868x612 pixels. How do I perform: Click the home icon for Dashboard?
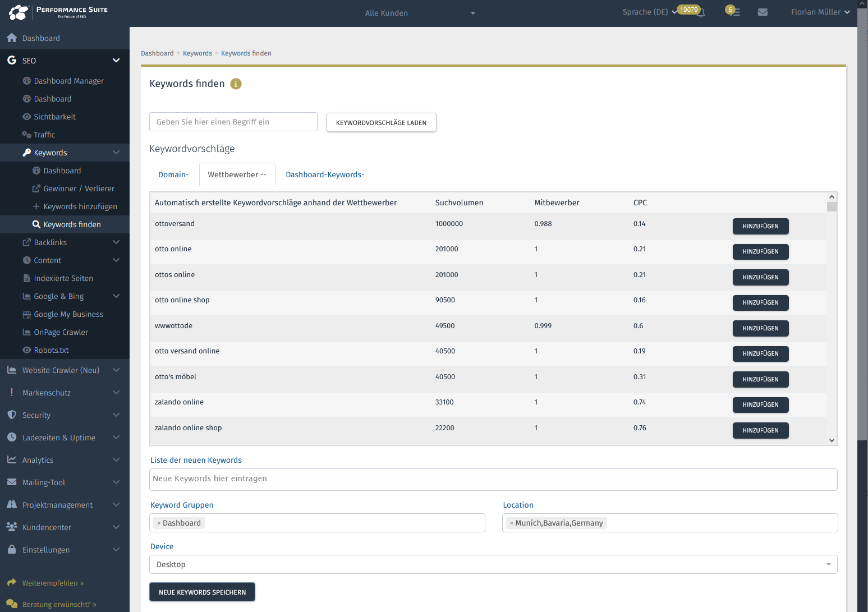click(x=12, y=38)
